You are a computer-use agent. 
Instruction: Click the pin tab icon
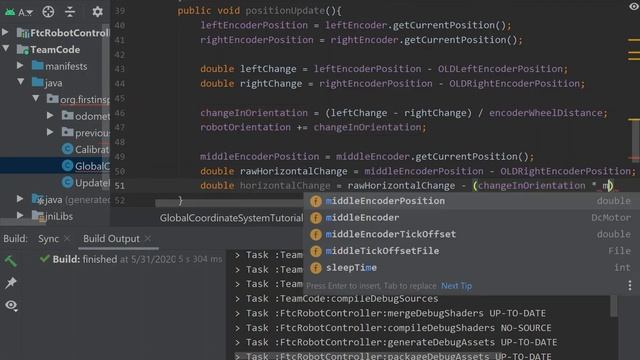11,283
